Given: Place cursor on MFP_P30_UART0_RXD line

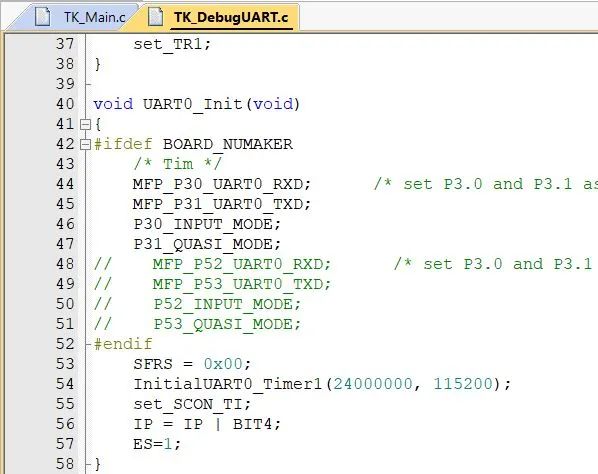Looking at the screenshot, I should (222, 185).
